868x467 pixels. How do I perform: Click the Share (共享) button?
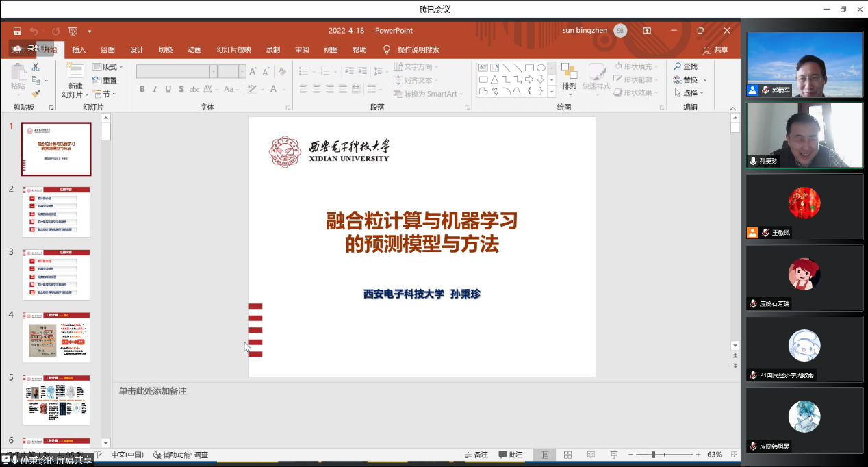tap(715, 50)
